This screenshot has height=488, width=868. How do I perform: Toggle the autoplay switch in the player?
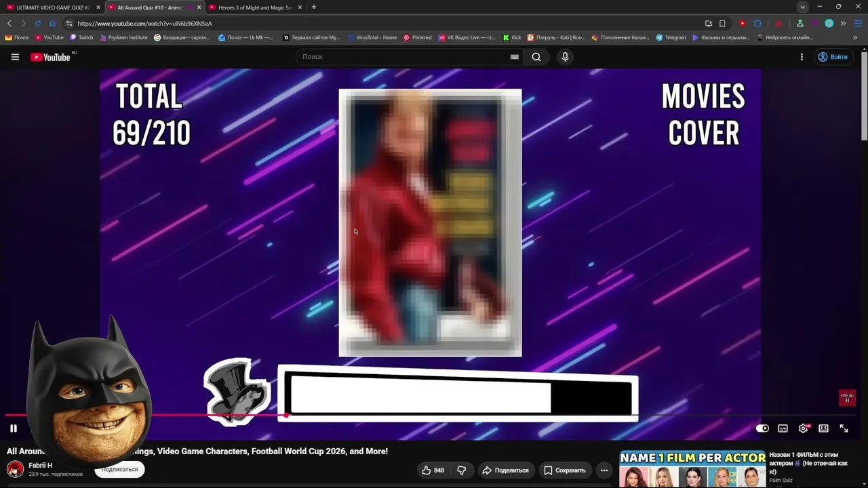point(762,428)
